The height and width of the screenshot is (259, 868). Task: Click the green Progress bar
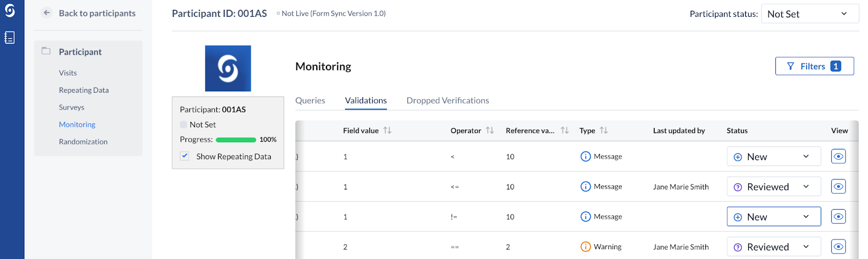[236, 140]
